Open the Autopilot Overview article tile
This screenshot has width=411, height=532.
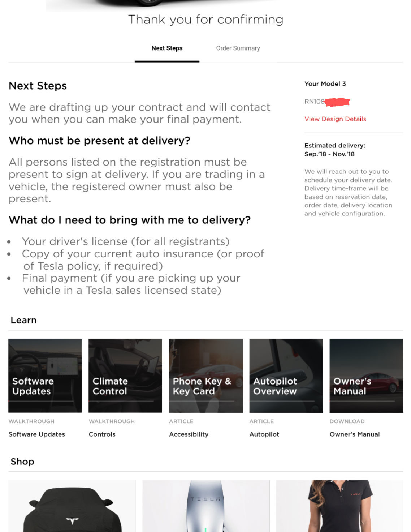click(x=286, y=376)
